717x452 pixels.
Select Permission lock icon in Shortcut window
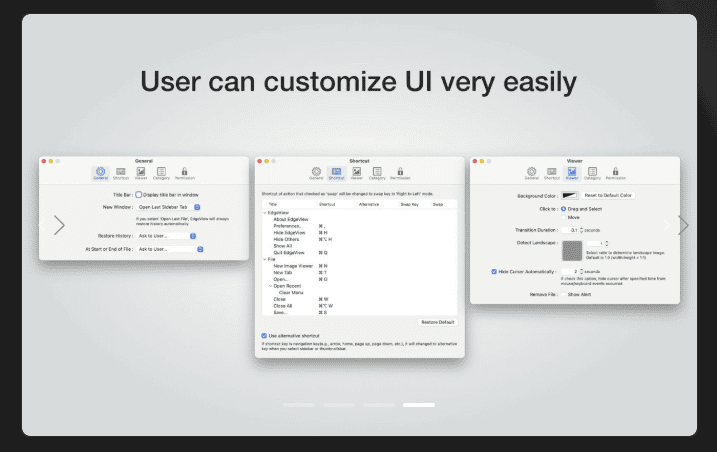tap(400, 173)
